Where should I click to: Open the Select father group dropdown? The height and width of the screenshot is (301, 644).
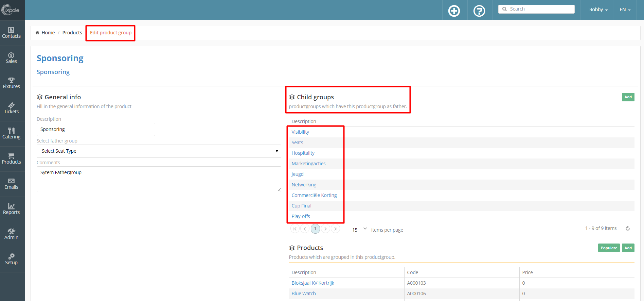tap(159, 151)
